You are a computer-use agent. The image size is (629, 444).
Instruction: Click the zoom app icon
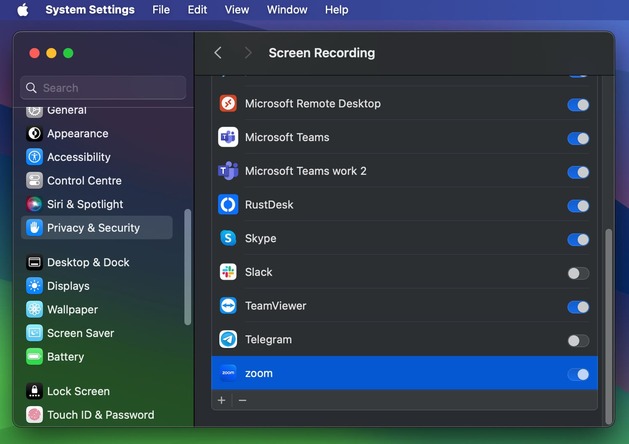click(228, 373)
